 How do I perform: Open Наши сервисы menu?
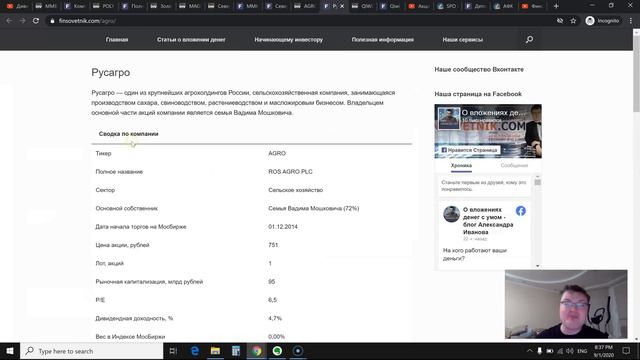(463, 40)
